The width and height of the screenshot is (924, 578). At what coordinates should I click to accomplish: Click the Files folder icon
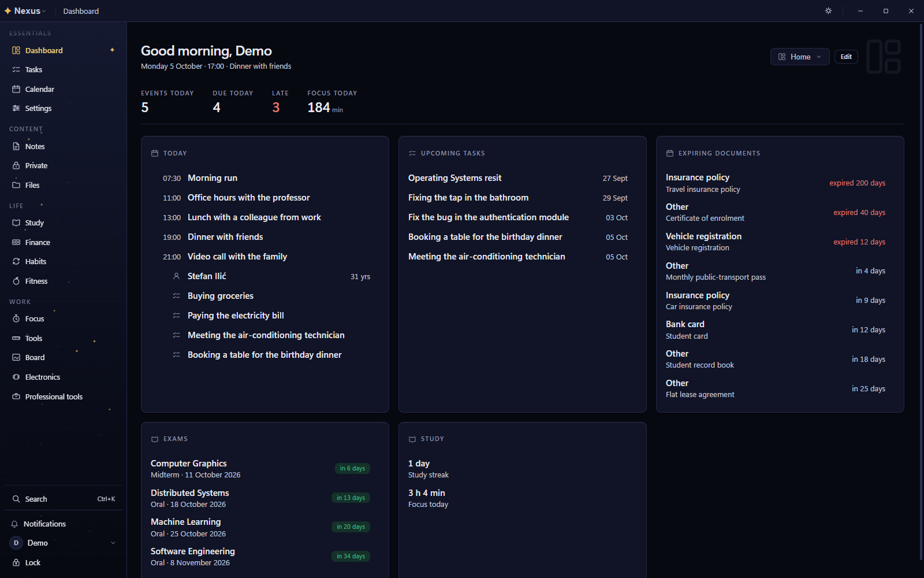click(x=16, y=185)
